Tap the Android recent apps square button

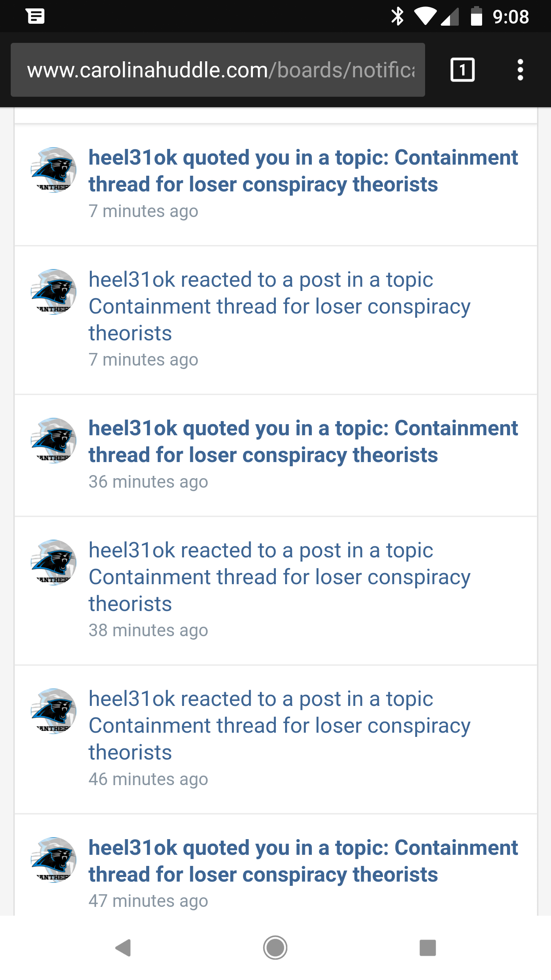pyautogui.click(x=428, y=948)
